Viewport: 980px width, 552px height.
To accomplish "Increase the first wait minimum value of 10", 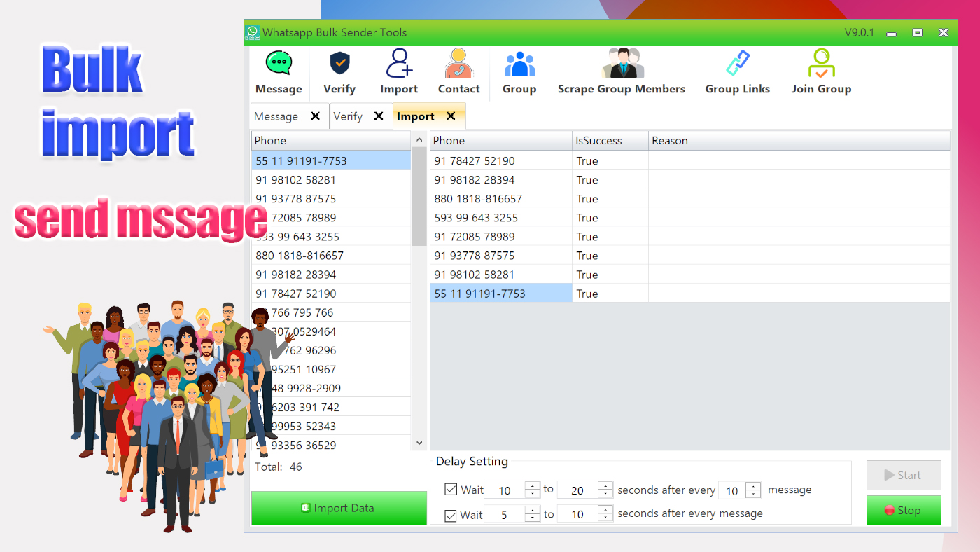I will click(x=533, y=485).
